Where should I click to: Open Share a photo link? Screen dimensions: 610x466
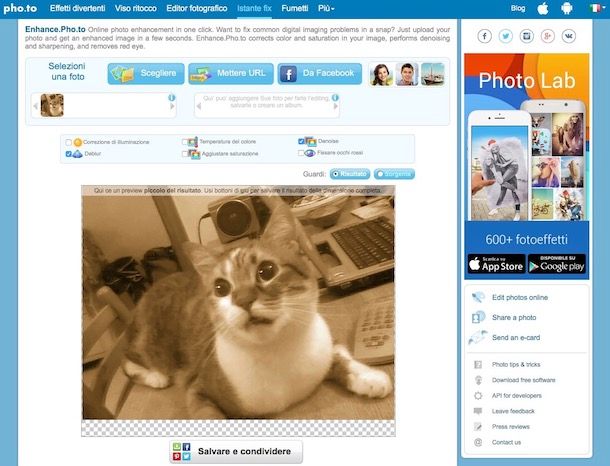point(514,318)
